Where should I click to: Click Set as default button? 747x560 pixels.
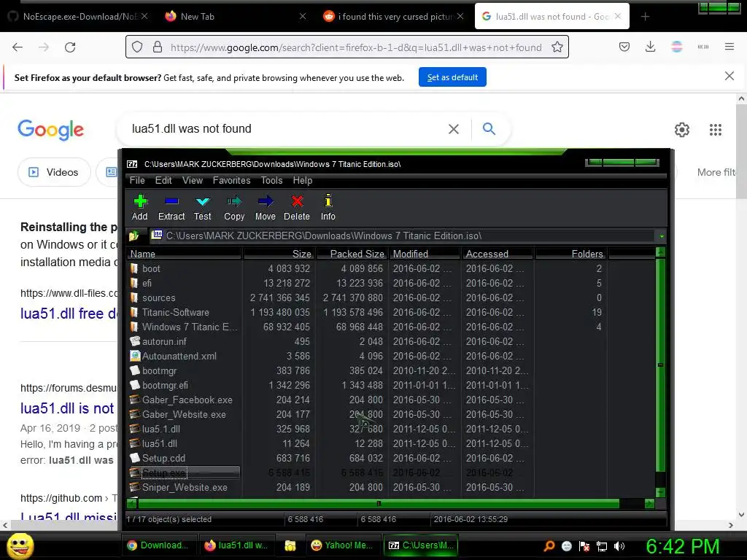coord(452,77)
